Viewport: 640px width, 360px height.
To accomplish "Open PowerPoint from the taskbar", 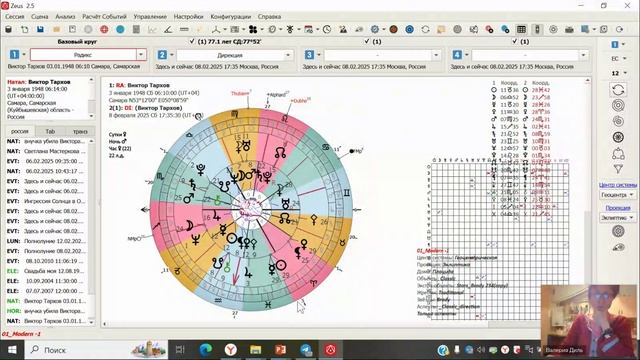I will [280, 350].
